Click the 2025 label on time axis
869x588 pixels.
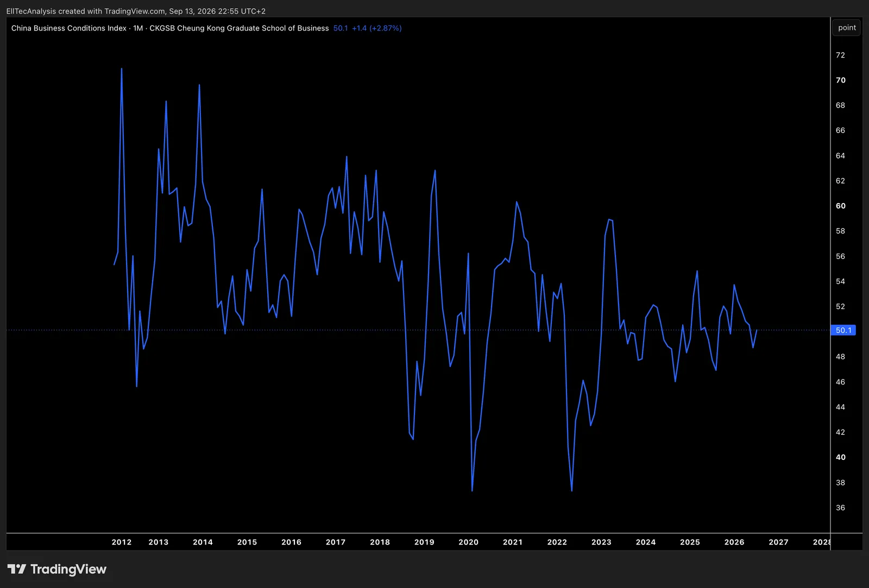[690, 542]
